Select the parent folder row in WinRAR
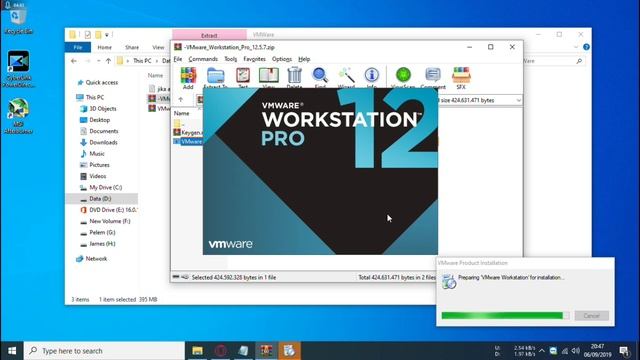 (x=180, y=123)
